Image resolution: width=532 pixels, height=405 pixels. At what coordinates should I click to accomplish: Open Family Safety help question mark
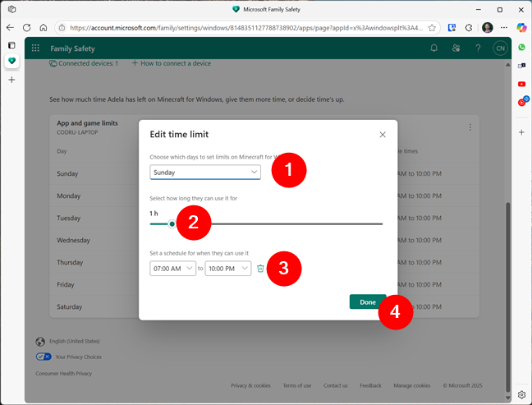coord(478,48)
